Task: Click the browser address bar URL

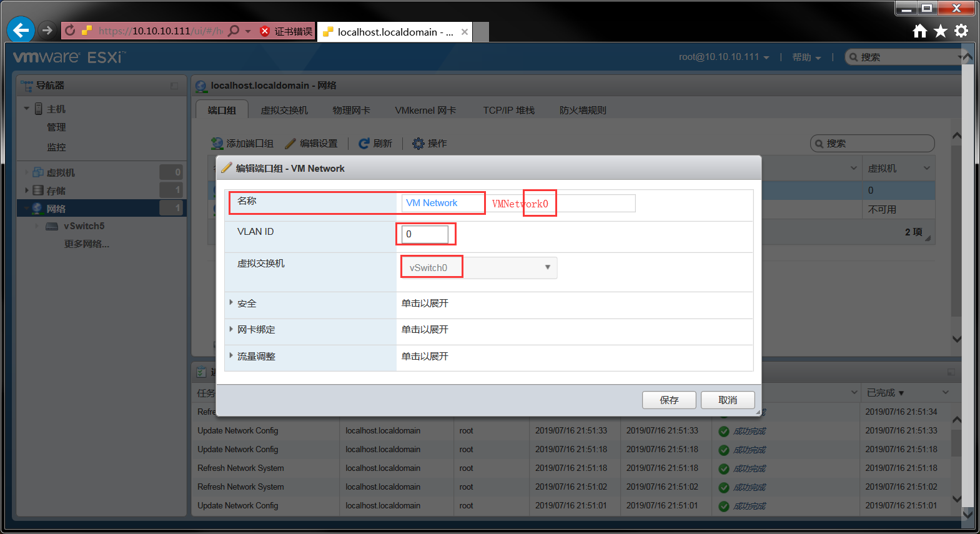Action: click(161, 31)
